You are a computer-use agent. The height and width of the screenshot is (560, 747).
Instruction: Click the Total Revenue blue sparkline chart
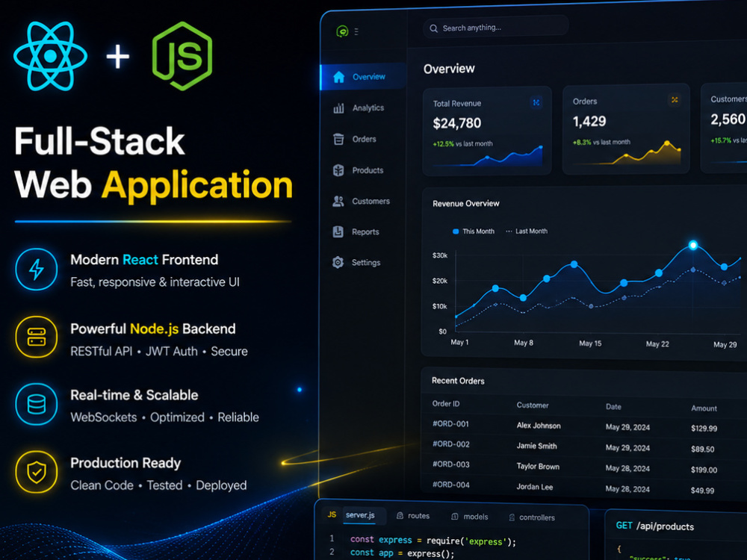coord(488,156)
